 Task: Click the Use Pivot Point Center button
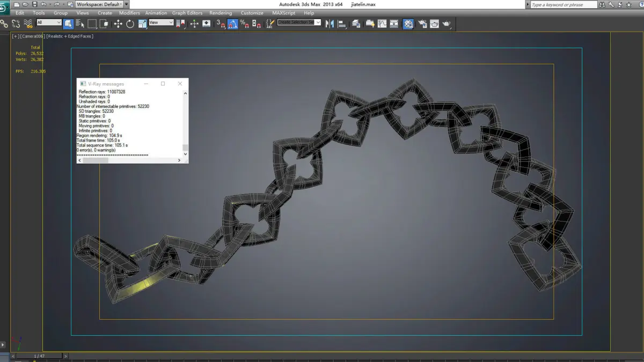point(180,24)
